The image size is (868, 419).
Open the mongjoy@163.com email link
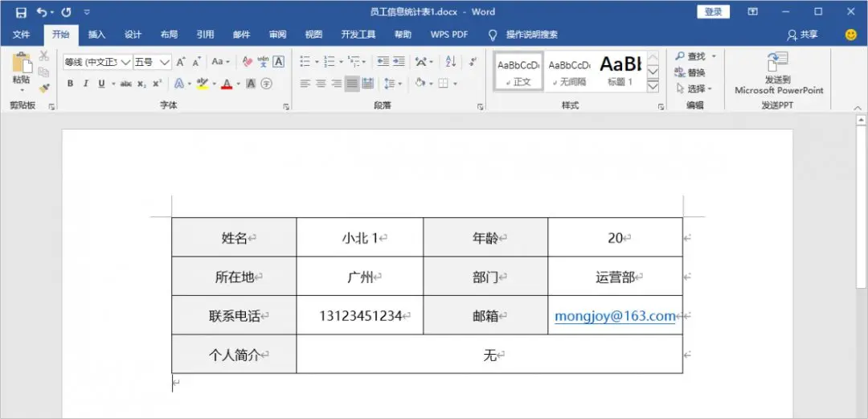(x=615, y=316)
